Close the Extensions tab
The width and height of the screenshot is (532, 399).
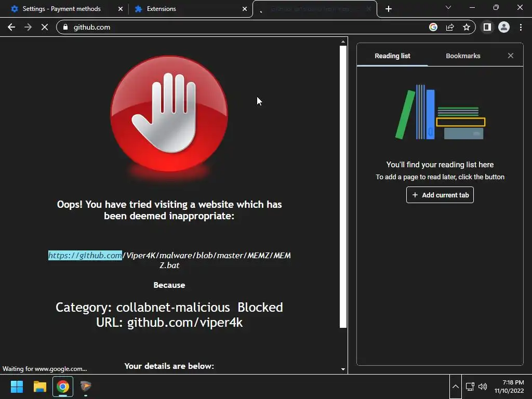click(245, 9)
